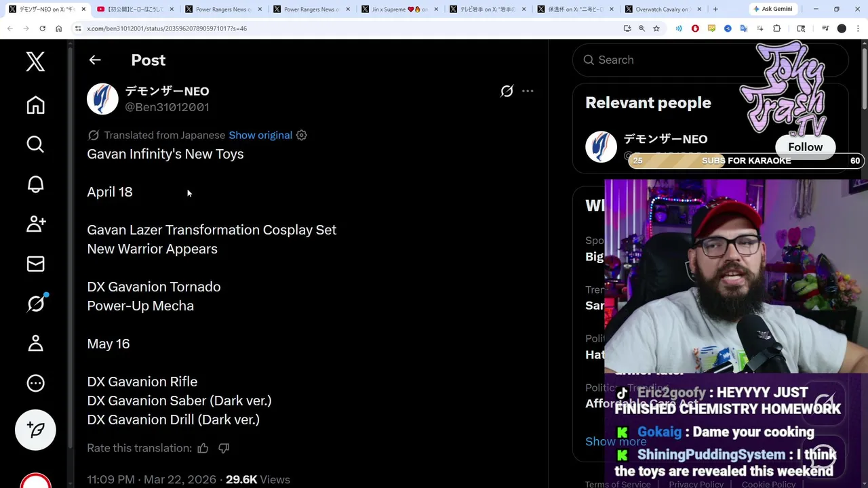Screen dimensions: 868x488
Task: Open Chrome three-dot menu
Action: point(858,28)
